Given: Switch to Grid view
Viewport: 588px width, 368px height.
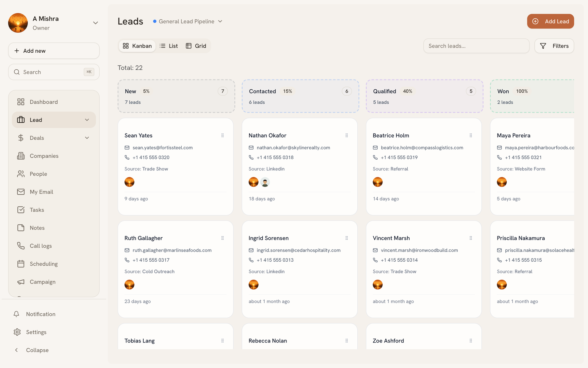Looking at the screenshot, I should pos(196,46).
